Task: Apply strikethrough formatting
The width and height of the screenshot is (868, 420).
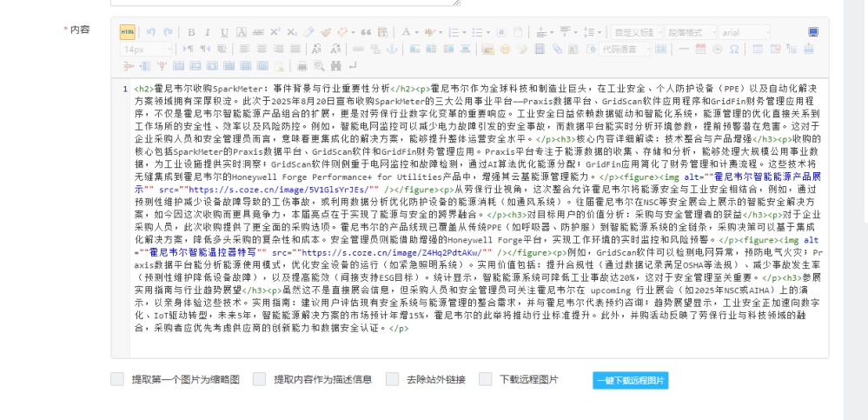Action: [x=258, y=32]
